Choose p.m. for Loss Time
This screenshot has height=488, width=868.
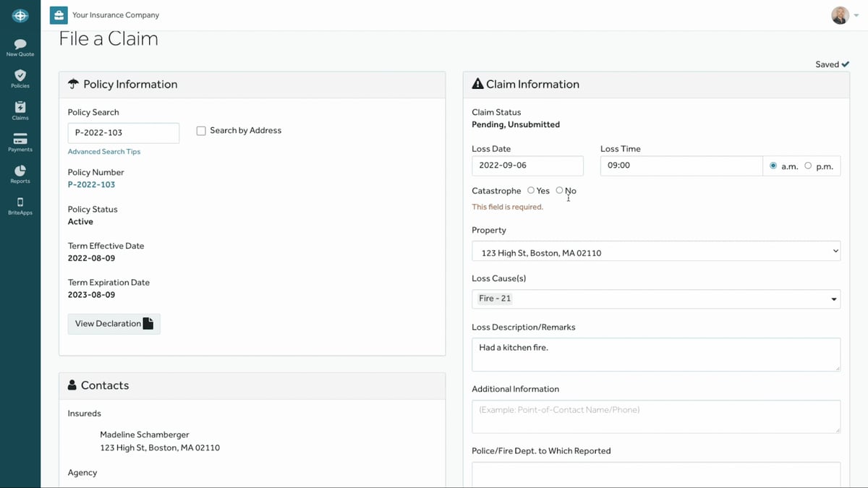click(808, 165)
